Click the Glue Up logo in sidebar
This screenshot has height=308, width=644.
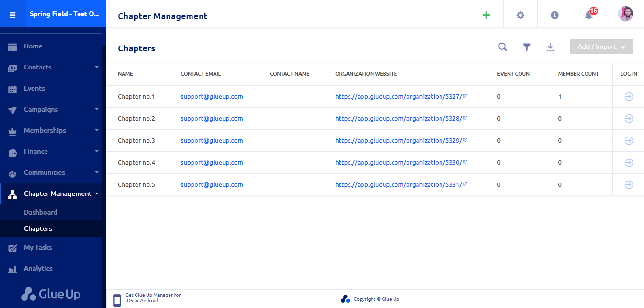(51, 294)
